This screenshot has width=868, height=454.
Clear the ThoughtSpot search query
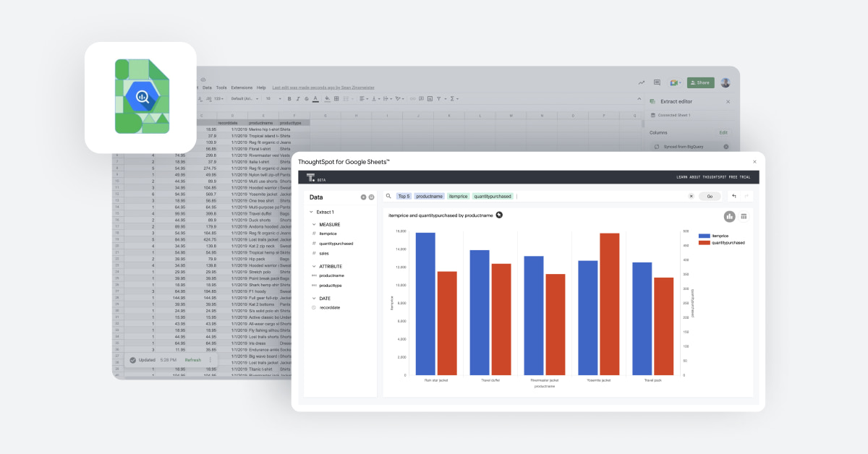(x=691, y=196)
